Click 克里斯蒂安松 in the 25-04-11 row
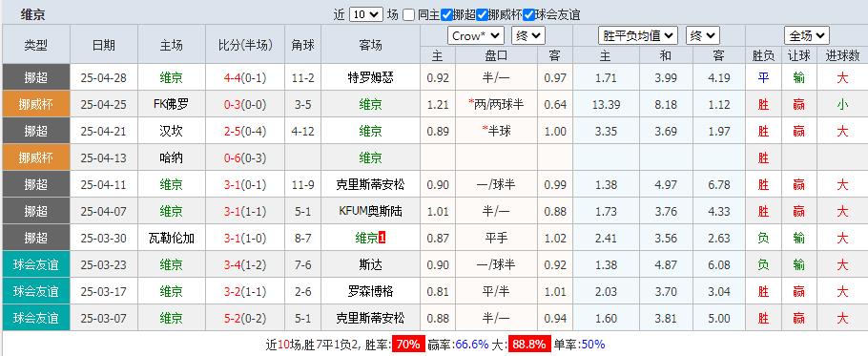 [370, 184]
